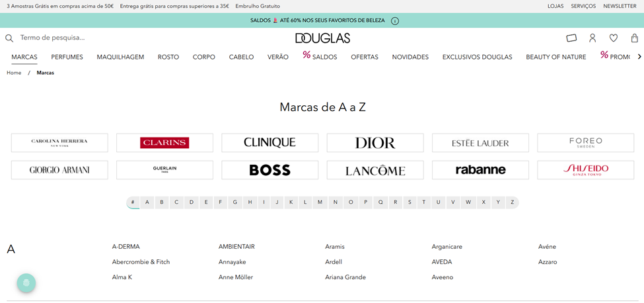Open the Shiseido brand tile
The width and height of the screenshot is (644, 303).
(585, 170)
